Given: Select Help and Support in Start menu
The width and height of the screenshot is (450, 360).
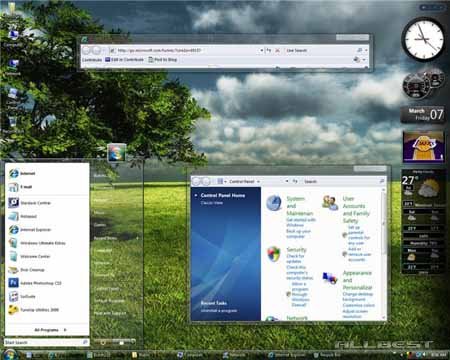Looking at the screenshot, I should (110, 314).
